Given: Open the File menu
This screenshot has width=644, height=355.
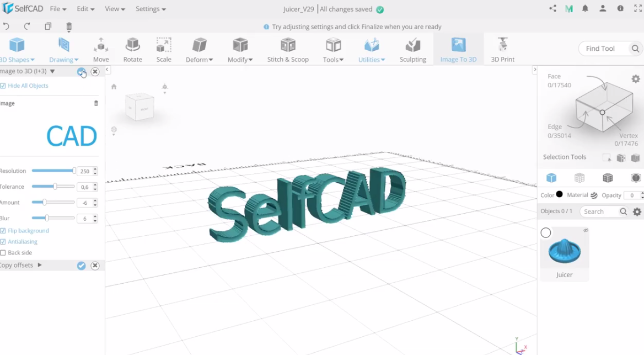Looking at the screenshot, I should pyautogui.click(x=58, y=9).
